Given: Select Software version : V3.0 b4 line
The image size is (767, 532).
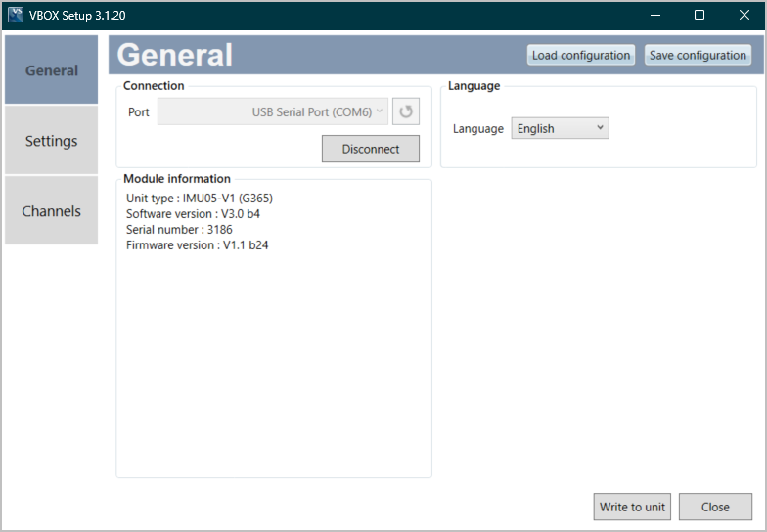Looking at the screenshot, I should (x=193, y=213).
